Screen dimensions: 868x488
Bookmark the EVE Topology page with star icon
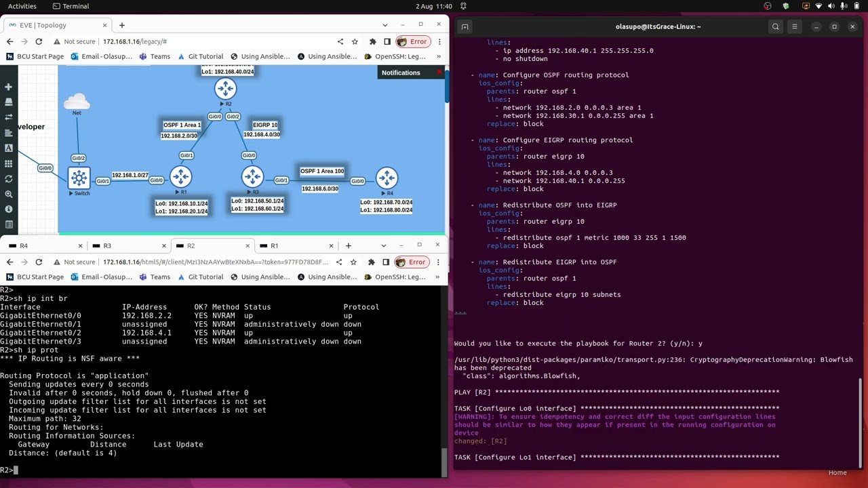[355, 41]
